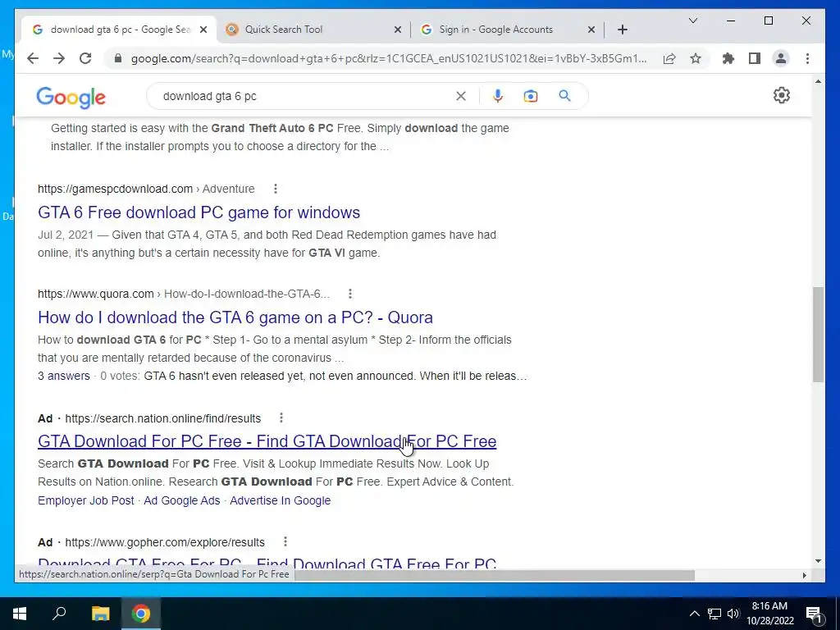Bookmark this page with star icon
Viewport: 840px width, 630px height.
coord(696,58)
